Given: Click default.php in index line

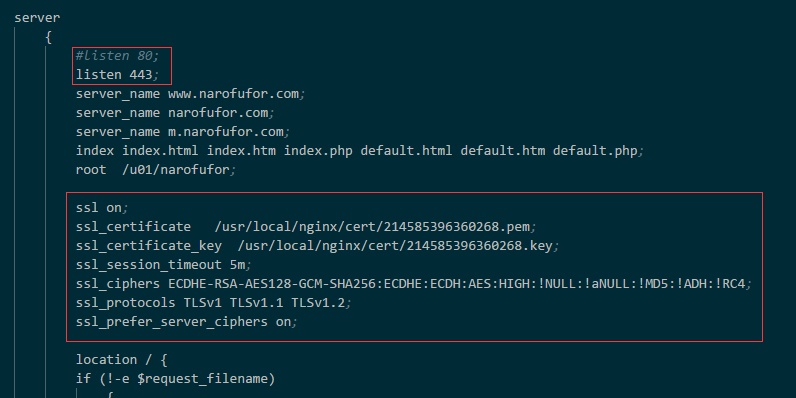Looking at the screenshot, I should coord(595,151).
